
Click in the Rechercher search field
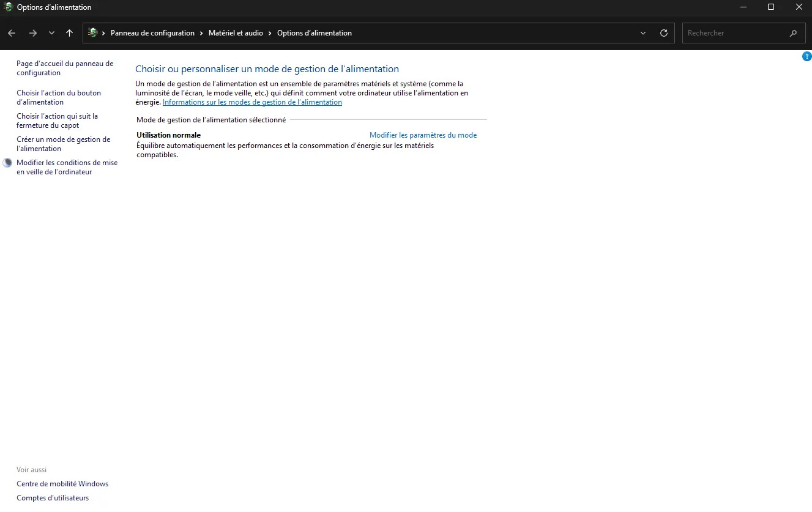pos(734,33)
